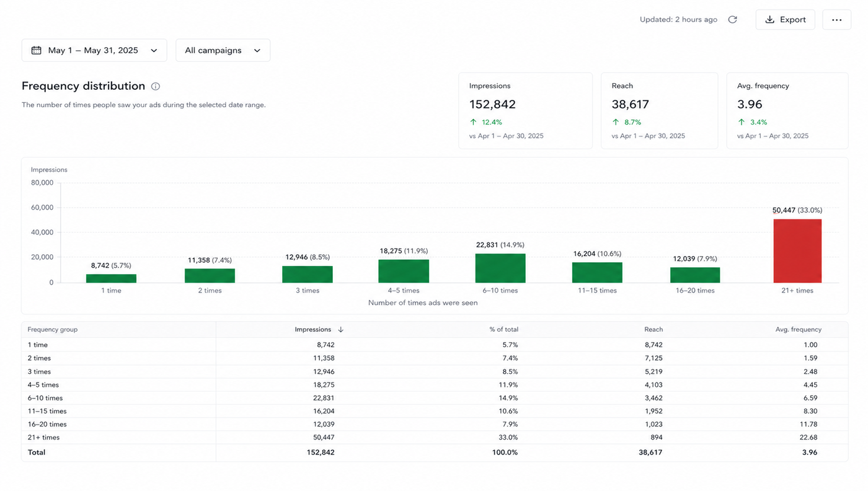This screenshot has height=491, width=868.
Task: Select the Reach summary card
Action: (x=659, y=111)
